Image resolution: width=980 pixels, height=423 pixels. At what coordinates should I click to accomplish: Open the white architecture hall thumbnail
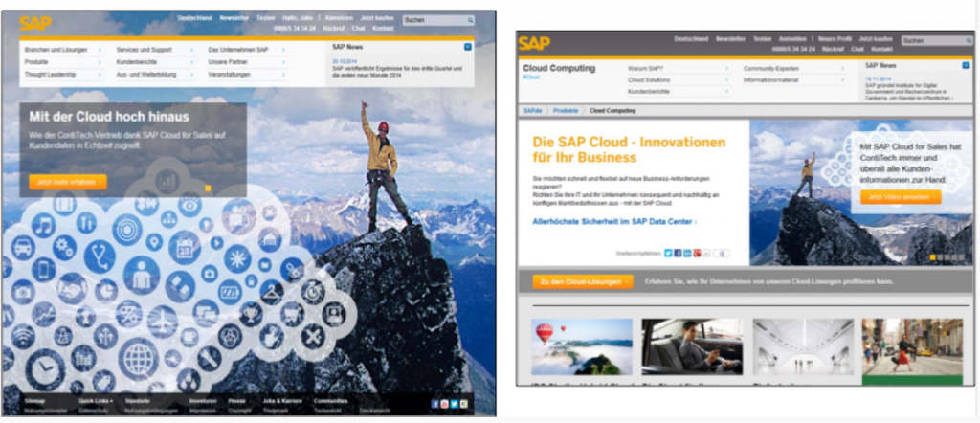803,346
